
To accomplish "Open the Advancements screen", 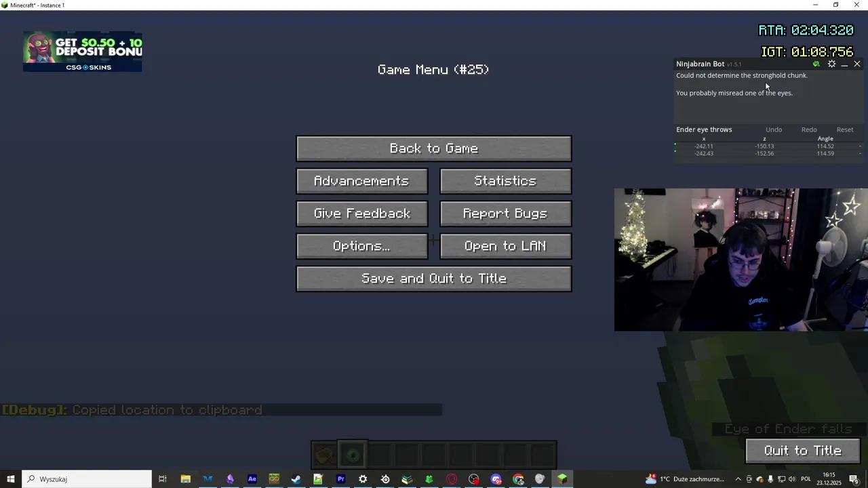I will (x=362, y=181).
